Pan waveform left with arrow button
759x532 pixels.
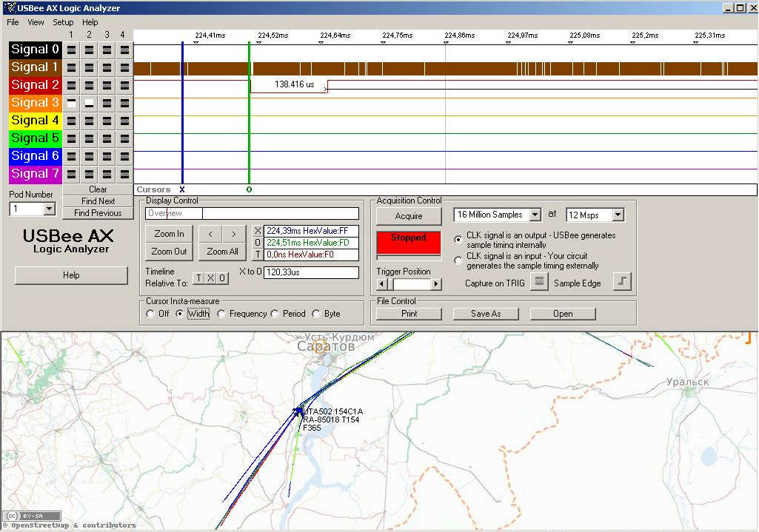(210, 234)
